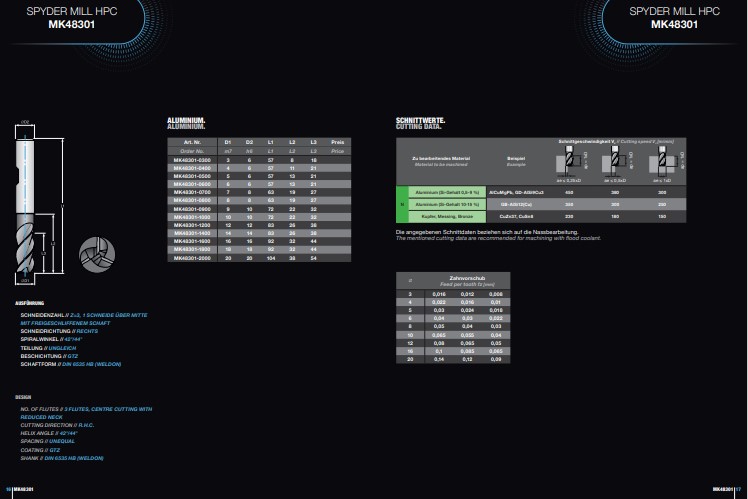748x499 pixels.
Task: Select article row MK48301-1600
Action: (259, 242)
